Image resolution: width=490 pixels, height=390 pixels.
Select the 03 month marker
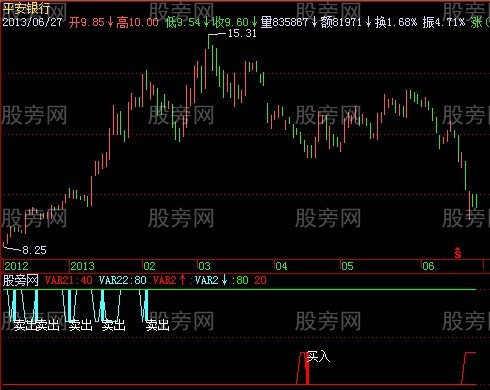click(204, 266)
